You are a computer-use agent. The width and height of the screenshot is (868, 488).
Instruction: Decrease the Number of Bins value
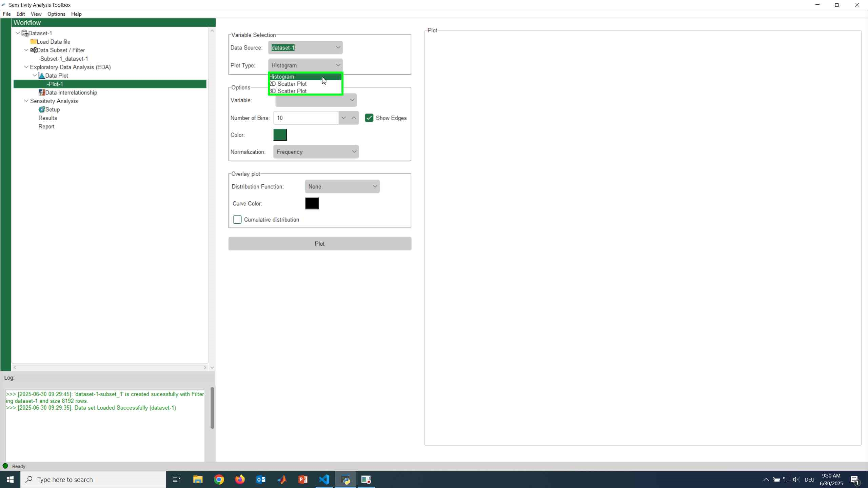coord(343,118)
